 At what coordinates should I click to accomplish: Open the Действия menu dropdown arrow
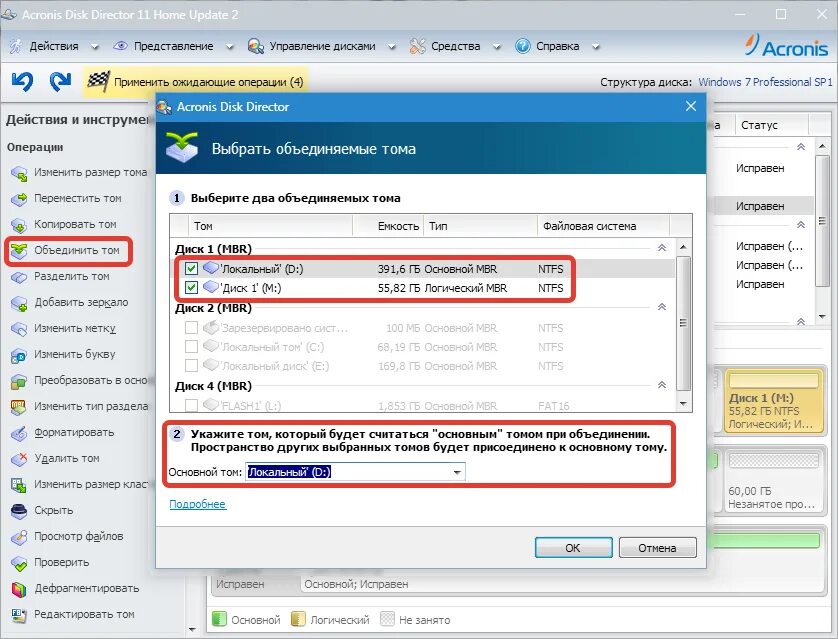(95, 47)
